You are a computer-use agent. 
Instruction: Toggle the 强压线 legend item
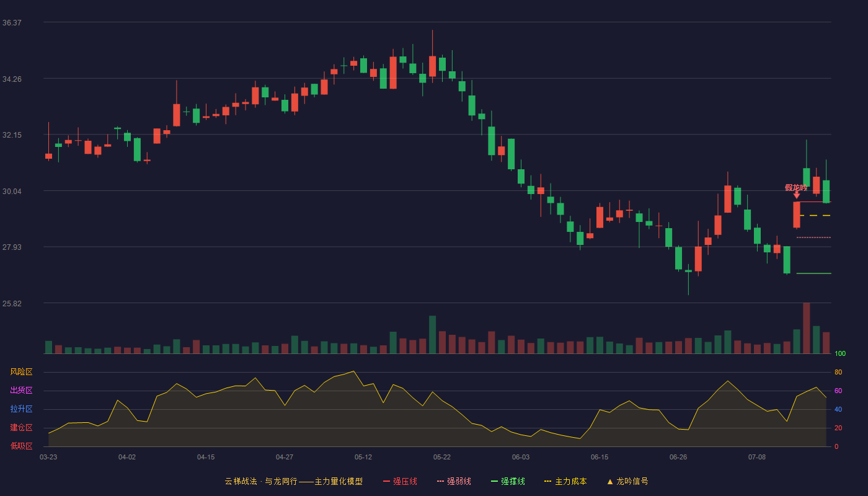[x=400, y=481]
